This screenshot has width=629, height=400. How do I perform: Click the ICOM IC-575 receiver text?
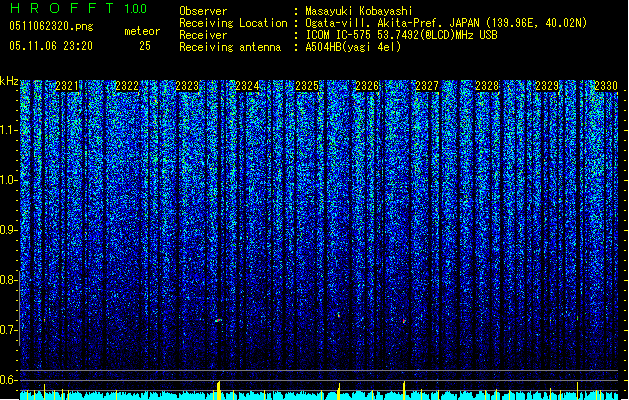point(401,35)
